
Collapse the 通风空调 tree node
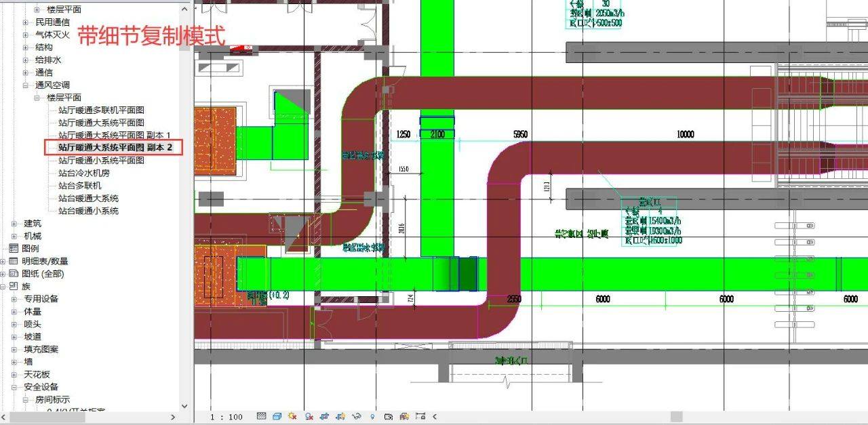(x=26, y=85)
